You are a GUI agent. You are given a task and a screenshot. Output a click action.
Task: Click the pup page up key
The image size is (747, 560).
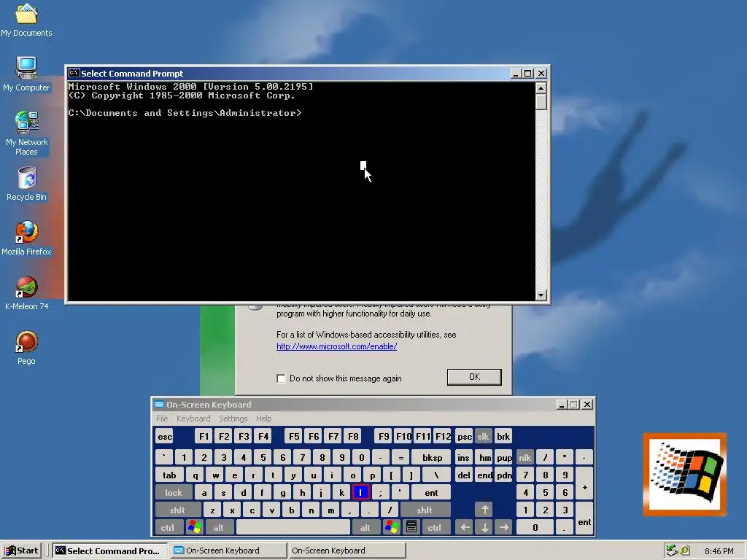pyautogui.click(x=504, y=457)
